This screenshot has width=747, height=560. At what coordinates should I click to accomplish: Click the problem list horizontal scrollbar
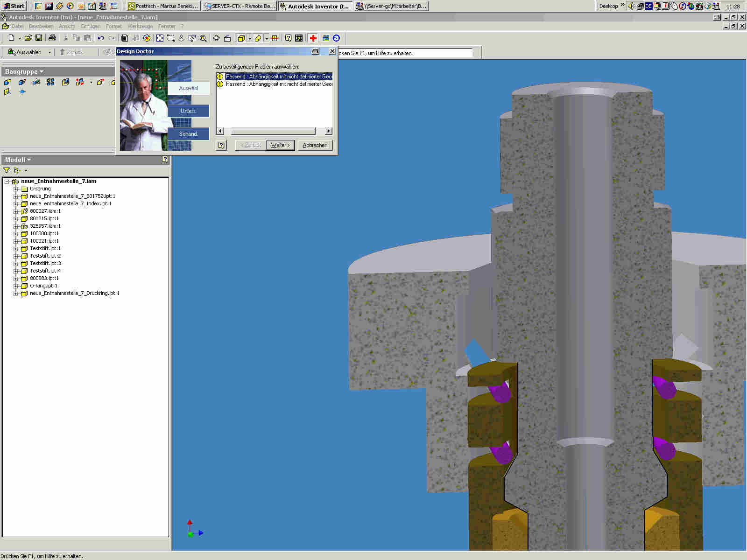[x=274, y=131]
